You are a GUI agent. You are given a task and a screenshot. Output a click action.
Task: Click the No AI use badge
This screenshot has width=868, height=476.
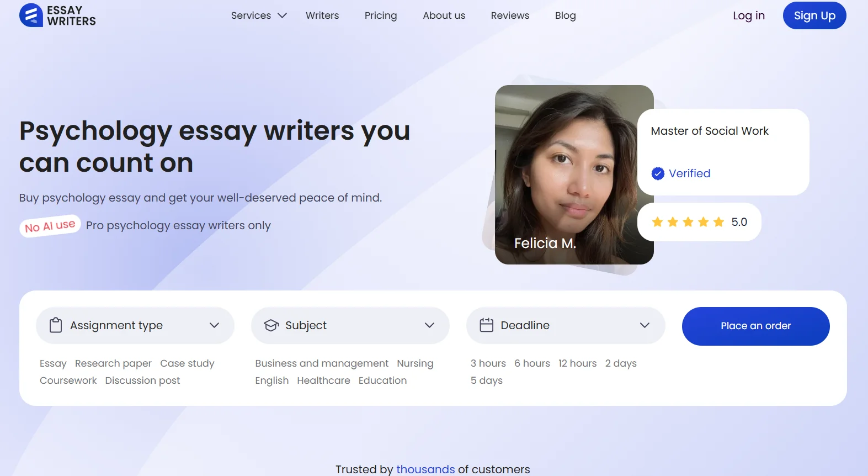tap(50, 226)
